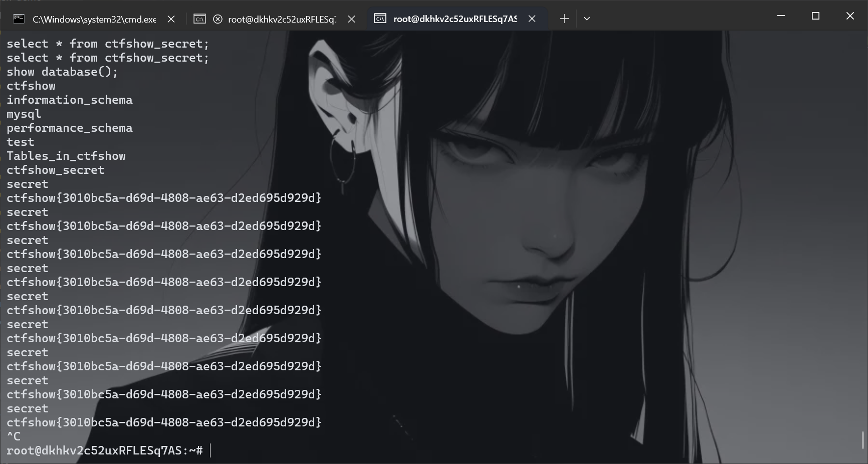The width and height of the screenshot is (868, 464).
Task: Click the terminal icon of the middle root tab
Action: [x=199, y=19]
